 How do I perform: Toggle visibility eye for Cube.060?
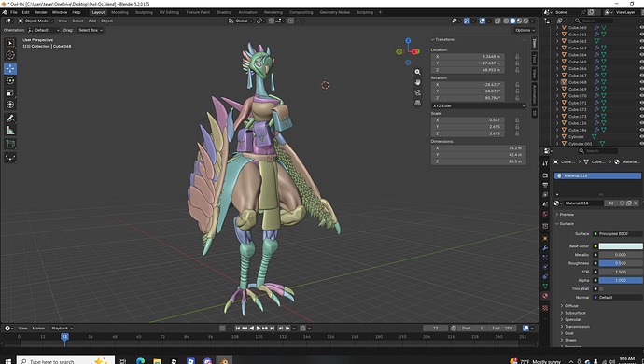pyautogui.click(x=641, y=27)
